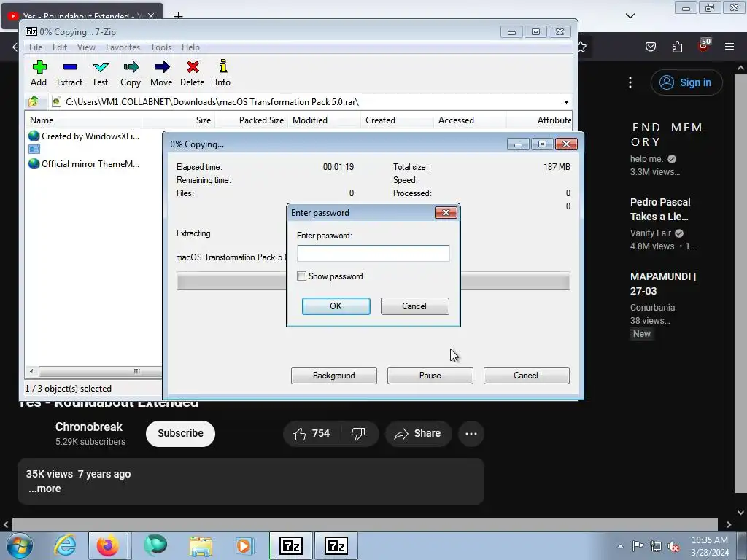Open YouTube settings three-dot menu

(x=630, y=82)
